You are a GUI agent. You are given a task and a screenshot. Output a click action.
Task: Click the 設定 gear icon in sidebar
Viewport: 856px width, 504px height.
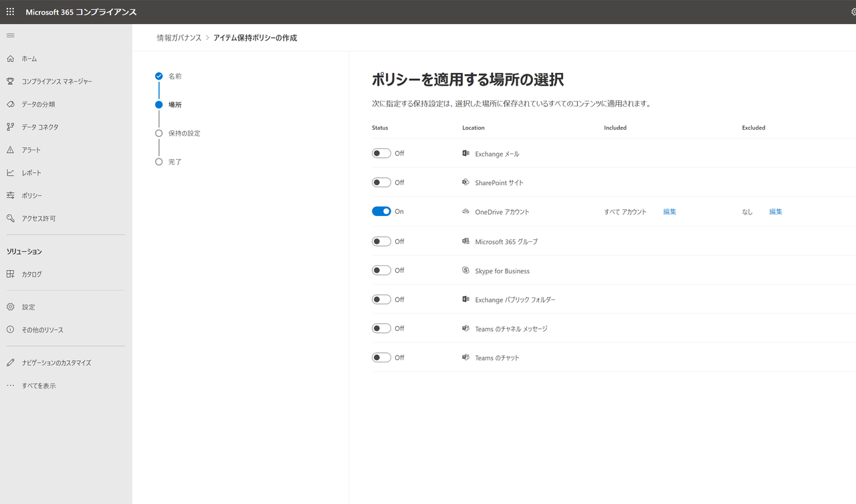(10, 307)
